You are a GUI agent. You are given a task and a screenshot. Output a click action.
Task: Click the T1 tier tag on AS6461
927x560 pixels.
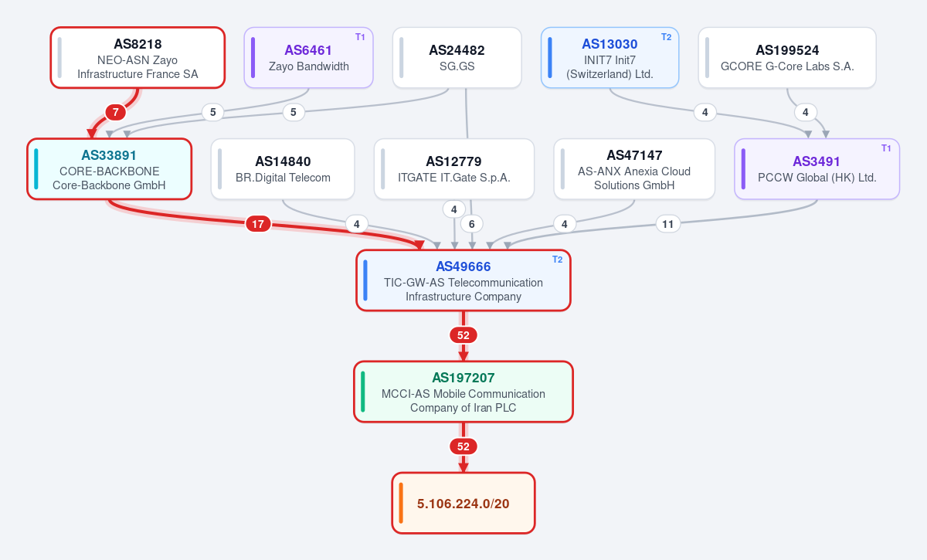(x=360, y=37)
